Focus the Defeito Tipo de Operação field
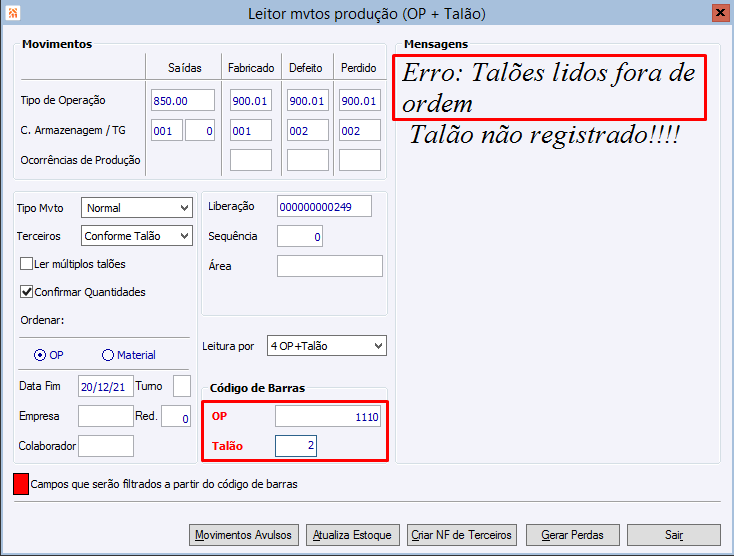The image size is (734, 556). [x=308, y=100]
